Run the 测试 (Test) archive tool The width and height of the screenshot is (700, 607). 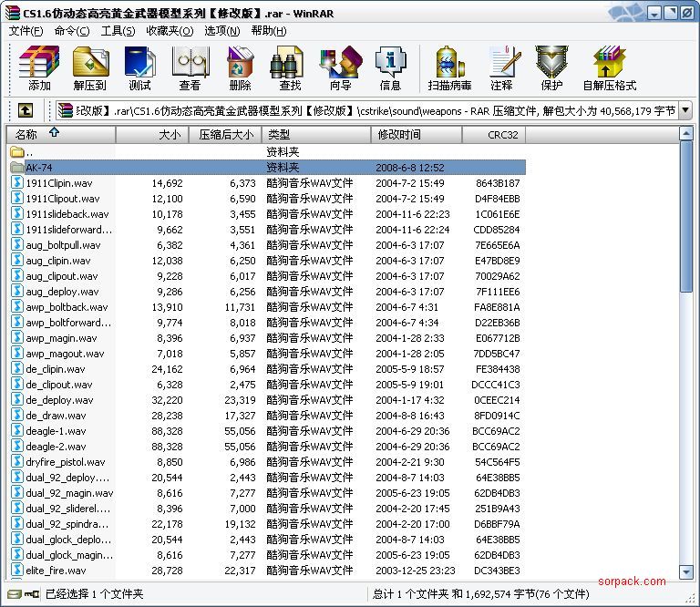pyautogui.click(x=139, y=67)
